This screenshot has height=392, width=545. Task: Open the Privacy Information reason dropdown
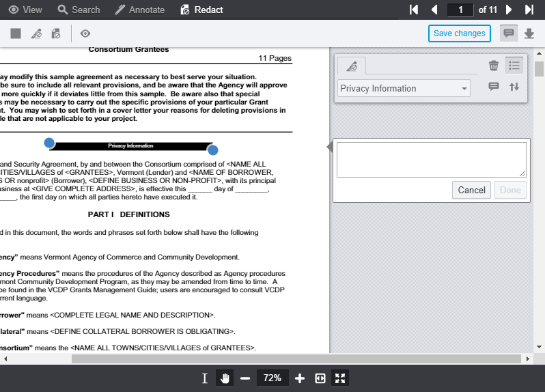tap(404, 88)
